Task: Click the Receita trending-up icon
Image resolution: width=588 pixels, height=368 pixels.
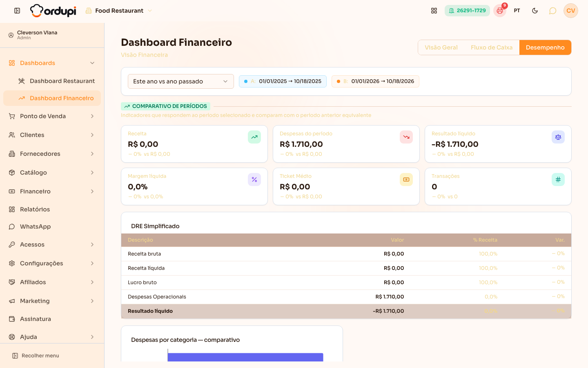Action: 254,137
